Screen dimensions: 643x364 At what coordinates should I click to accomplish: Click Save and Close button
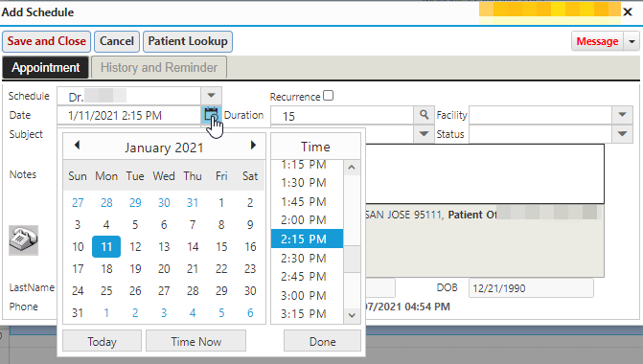pos(46,41)
